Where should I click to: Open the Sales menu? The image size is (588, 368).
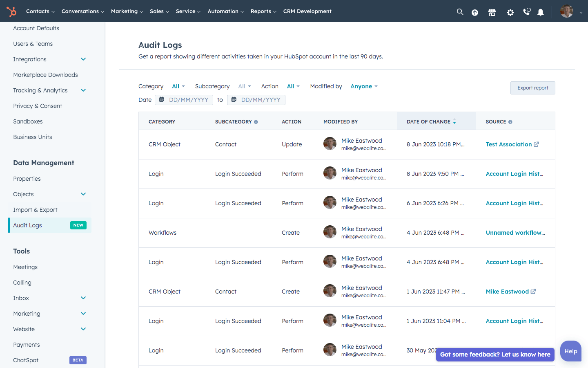159,11
